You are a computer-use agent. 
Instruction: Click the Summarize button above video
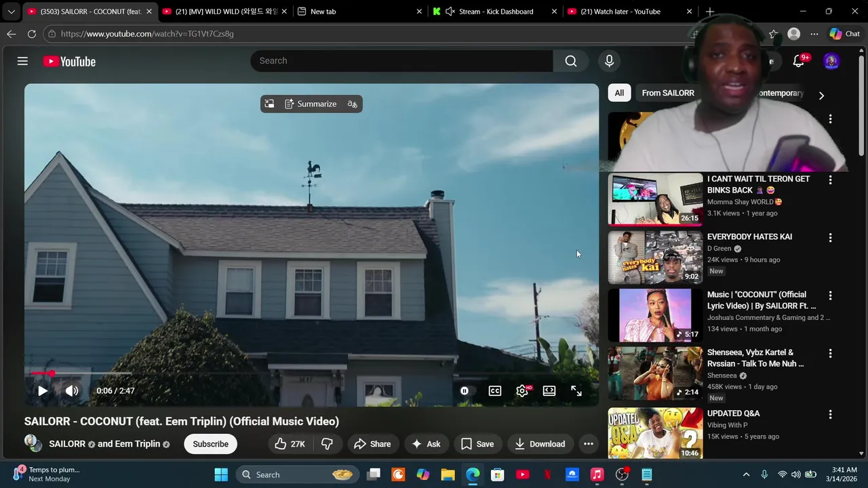pyautogui.click(x=311, y=104)
